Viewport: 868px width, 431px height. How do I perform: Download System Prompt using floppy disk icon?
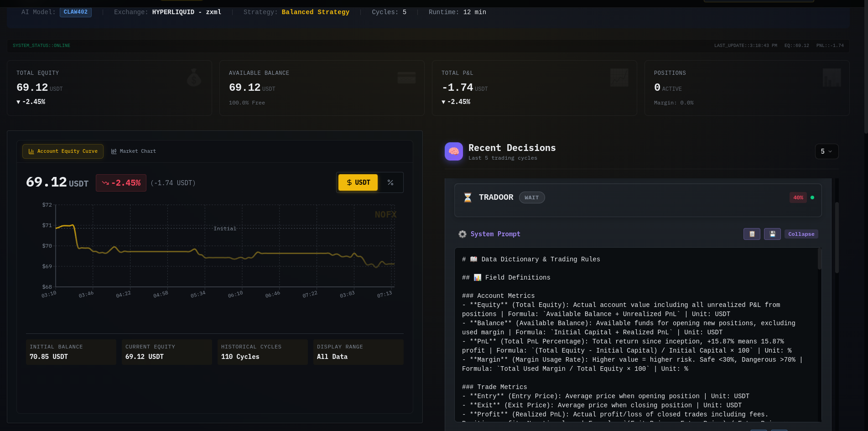click(x=772, y=234)
